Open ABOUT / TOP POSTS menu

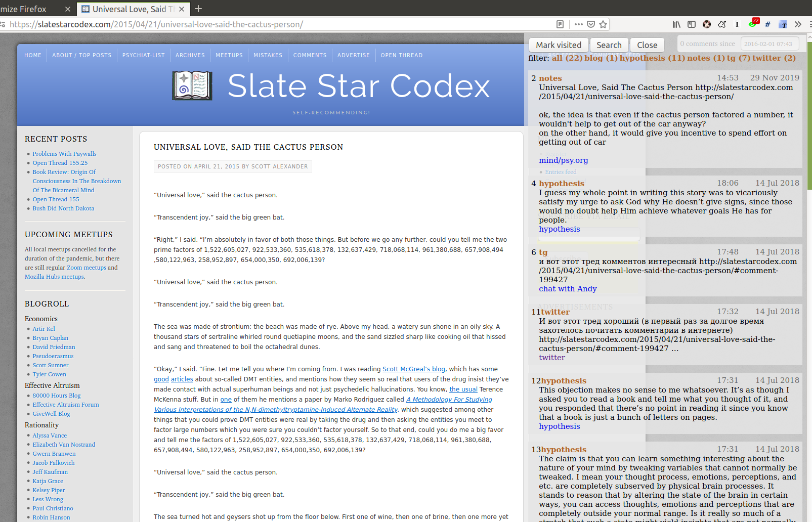(x=82, y=55)
